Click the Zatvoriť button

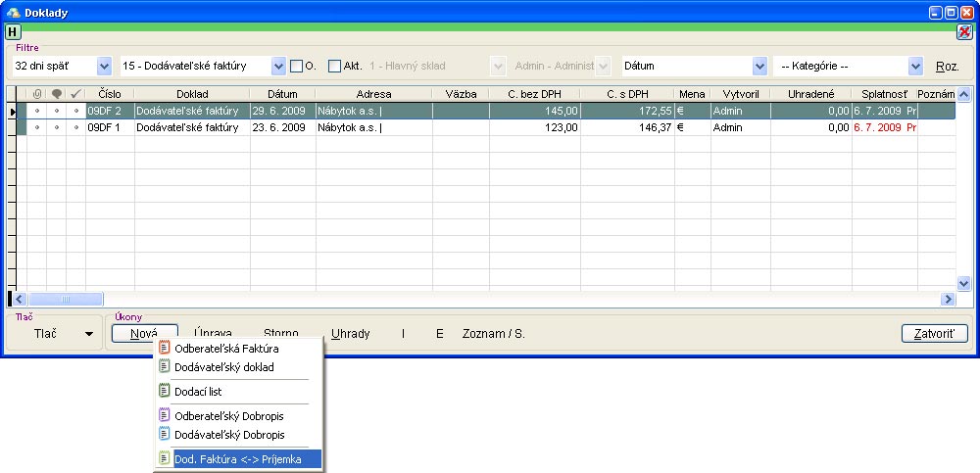935,334
